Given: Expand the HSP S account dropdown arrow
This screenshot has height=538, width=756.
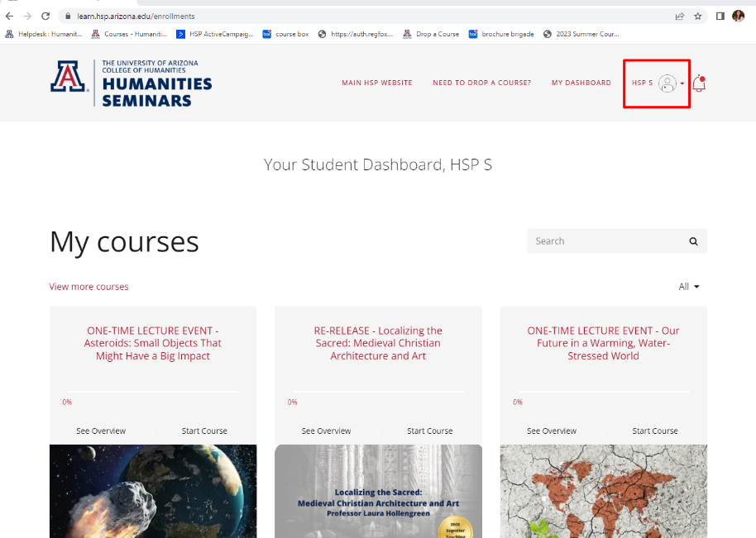Looking at the screenshot, I should [x=682, y=83].
